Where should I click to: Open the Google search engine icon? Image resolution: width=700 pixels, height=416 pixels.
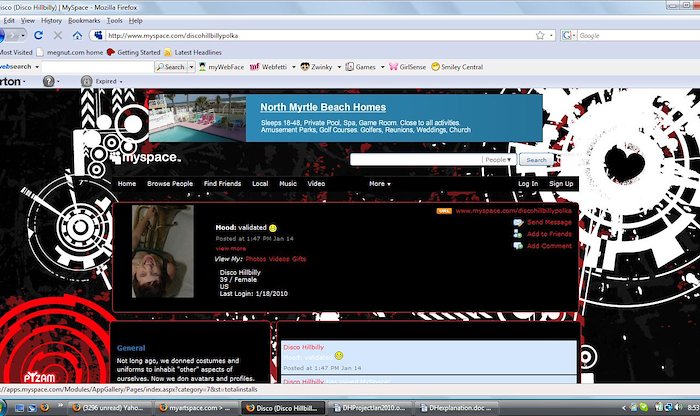tap(567, 35)
